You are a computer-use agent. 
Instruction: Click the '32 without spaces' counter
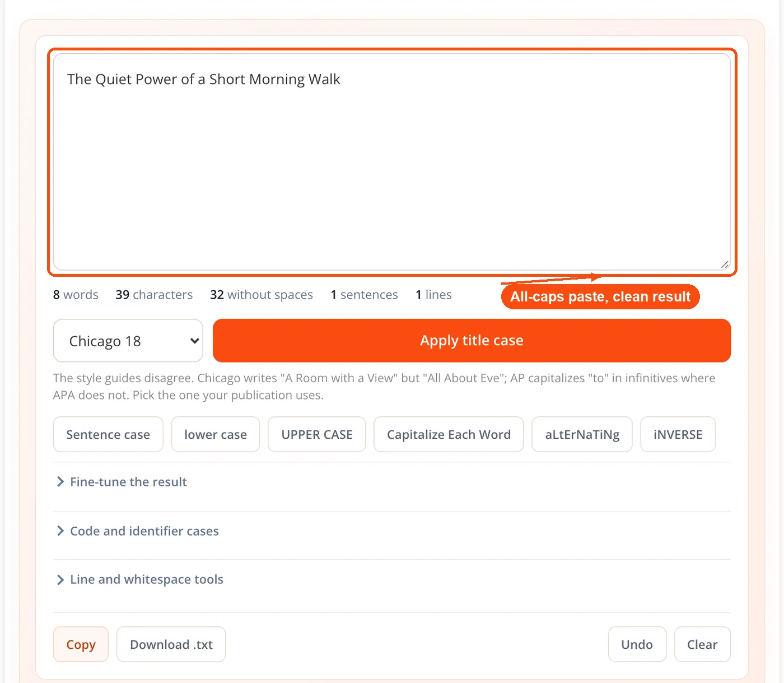point(262,295)
